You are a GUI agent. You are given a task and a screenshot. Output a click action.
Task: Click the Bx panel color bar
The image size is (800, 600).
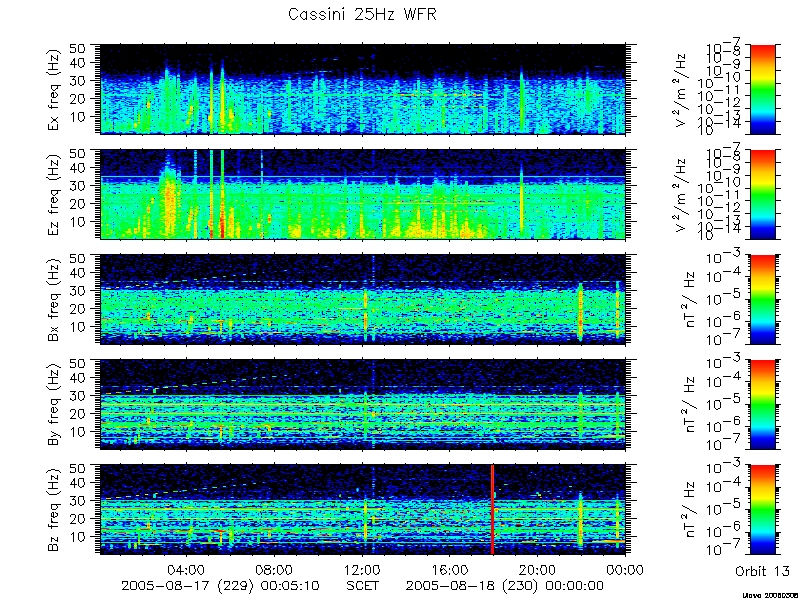[762, 299]
